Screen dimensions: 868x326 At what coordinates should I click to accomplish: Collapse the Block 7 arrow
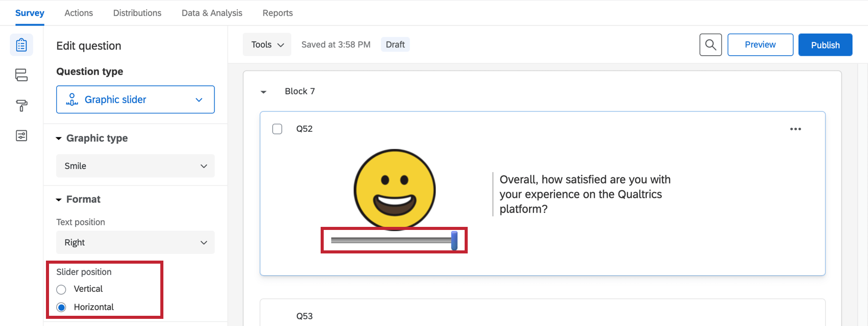click(263, 92)
